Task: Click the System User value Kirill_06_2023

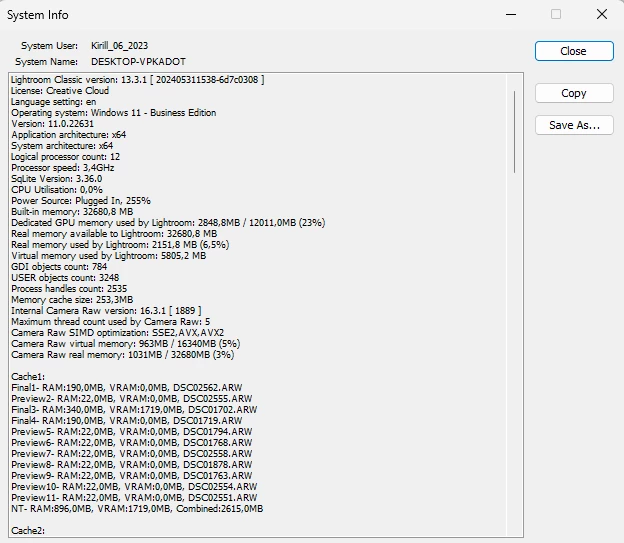Action: (x=119, y=46)
